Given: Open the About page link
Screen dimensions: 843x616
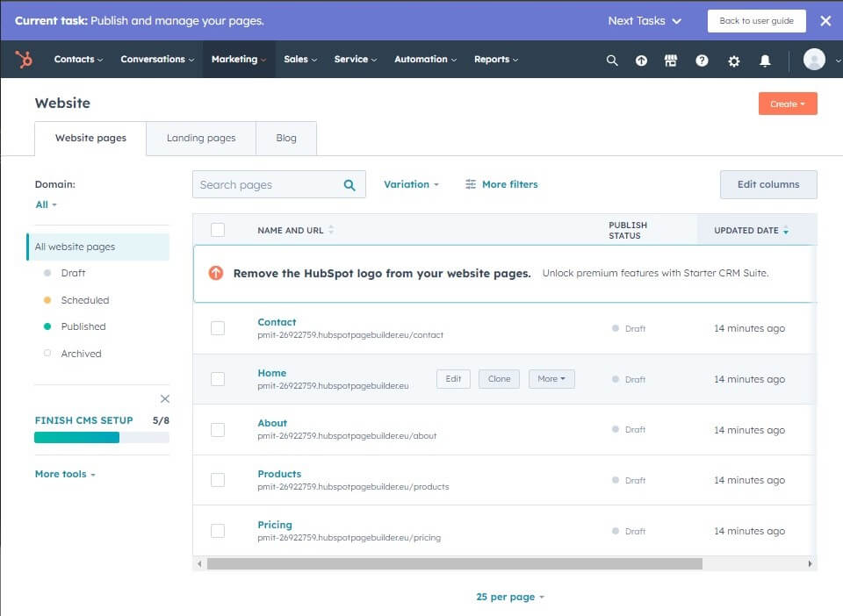Looking at the screenshot, I should (272, 423).
